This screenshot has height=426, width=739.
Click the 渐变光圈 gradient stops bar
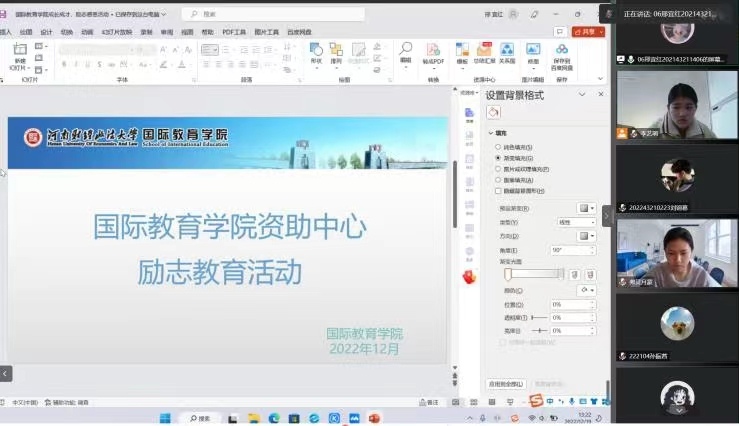534,274
